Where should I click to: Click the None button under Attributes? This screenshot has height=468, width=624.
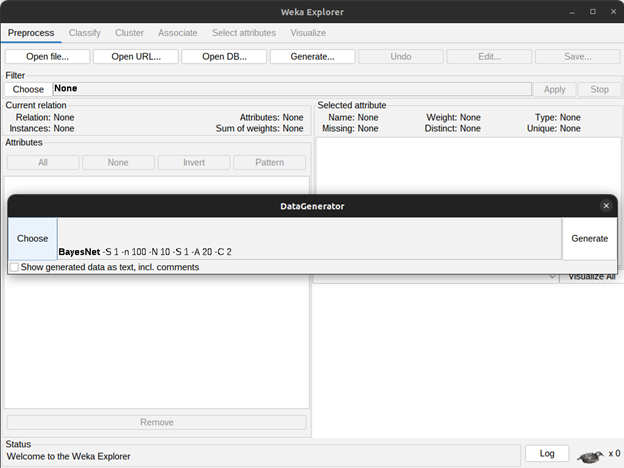click(x=118, y=162)
